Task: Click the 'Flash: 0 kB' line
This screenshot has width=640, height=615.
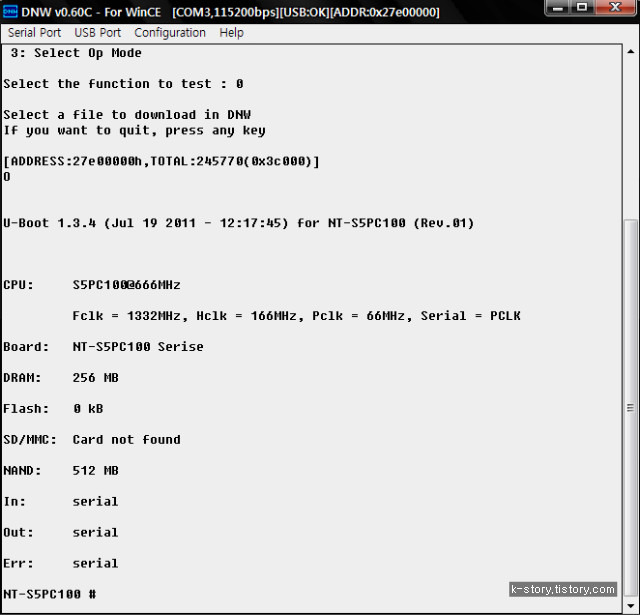Action: 53,409
